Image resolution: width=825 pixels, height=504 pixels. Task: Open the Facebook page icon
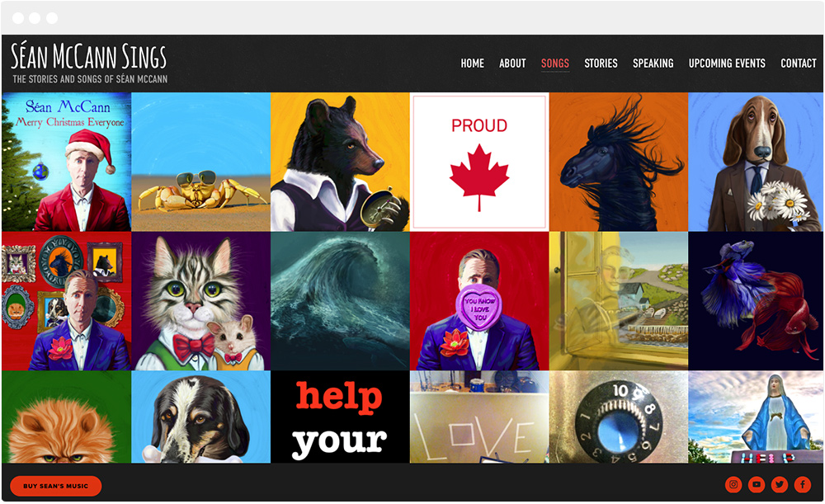803,484
